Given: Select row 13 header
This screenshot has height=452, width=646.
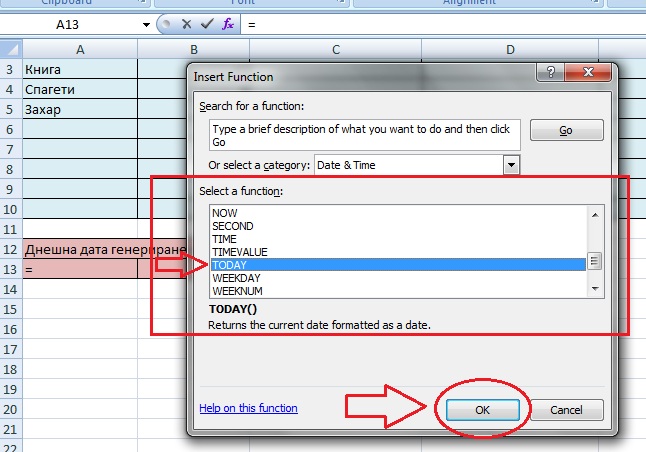Looking at the screenshot, I should pos(9,269).
